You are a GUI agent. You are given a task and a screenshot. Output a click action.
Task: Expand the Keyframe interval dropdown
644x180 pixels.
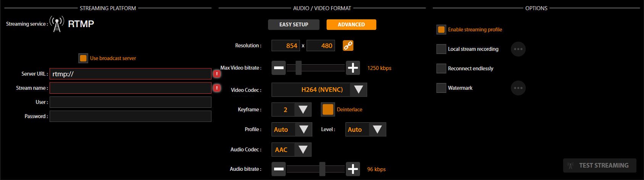(303, 110)
